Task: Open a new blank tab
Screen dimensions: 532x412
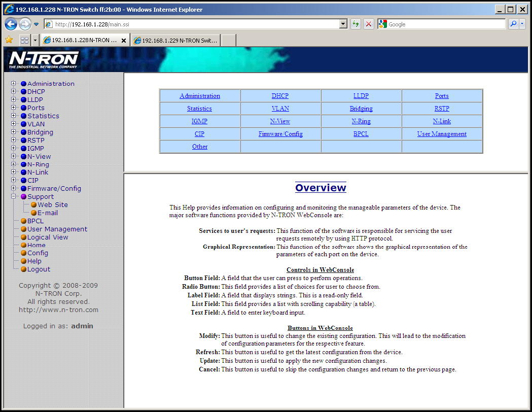Action: (x=229, y=41)
